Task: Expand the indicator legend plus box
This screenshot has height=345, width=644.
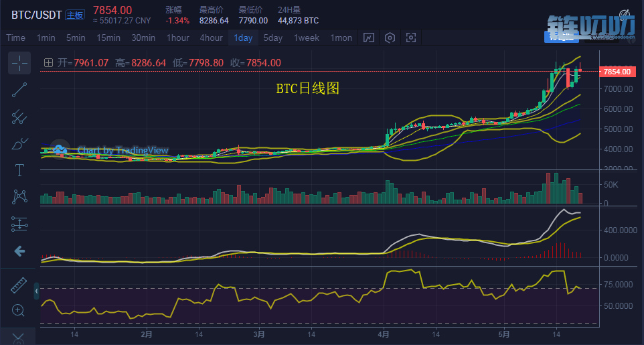Action: click(48, 63)
